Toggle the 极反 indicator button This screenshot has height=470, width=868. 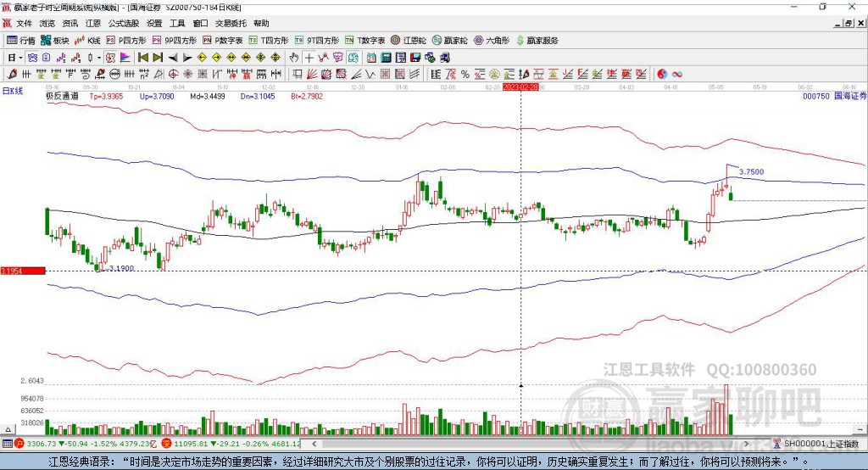(110, 58)
